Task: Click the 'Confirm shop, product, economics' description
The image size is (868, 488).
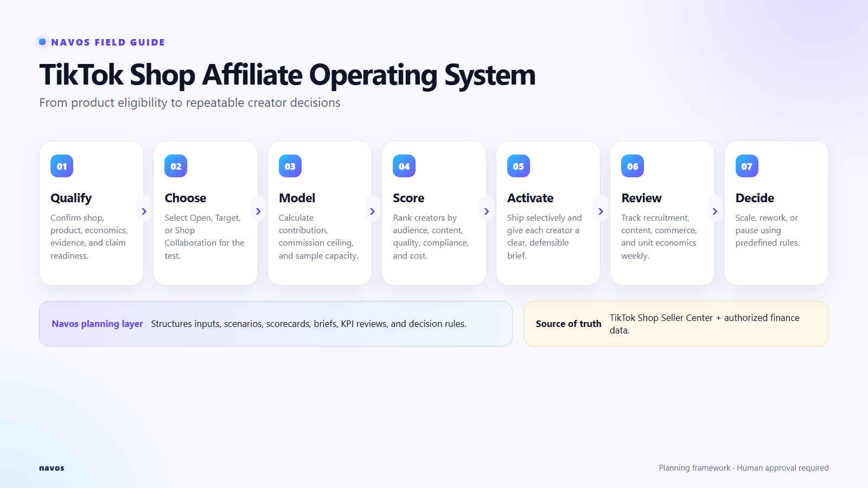Action: (89, 236)
